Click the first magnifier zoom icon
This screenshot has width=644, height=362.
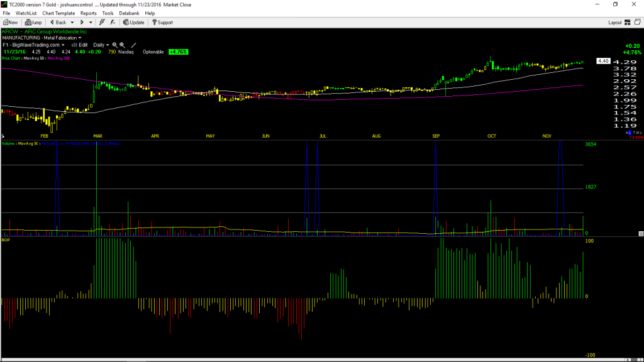point(115,45)
